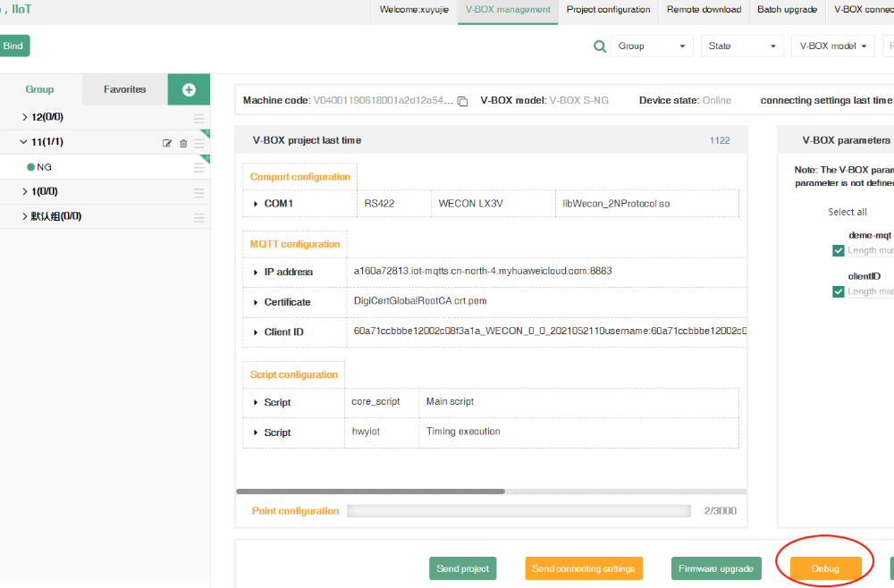This screenshot has width=894, height=588.
Task: Select the NG device in group list
Action: [x=44, y=167]
